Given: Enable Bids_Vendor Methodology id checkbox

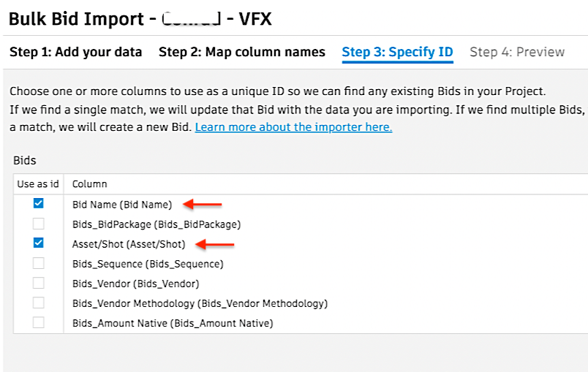Looking at the screenshot, I should pyautogui.click(x=39, y=303).
